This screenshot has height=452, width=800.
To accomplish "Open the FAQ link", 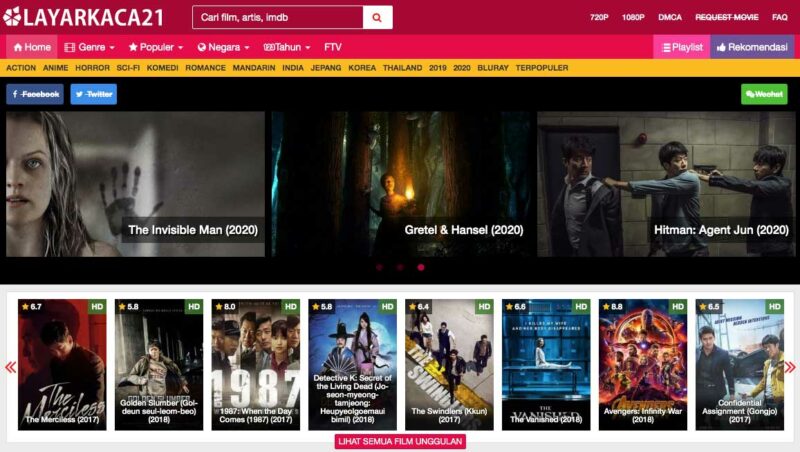I will 780,17.
